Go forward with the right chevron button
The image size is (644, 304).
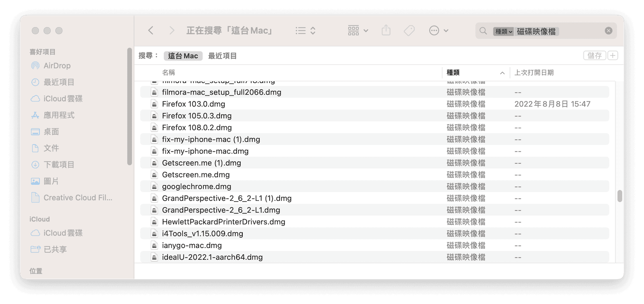pyautogui.click(x=172, y=31)
